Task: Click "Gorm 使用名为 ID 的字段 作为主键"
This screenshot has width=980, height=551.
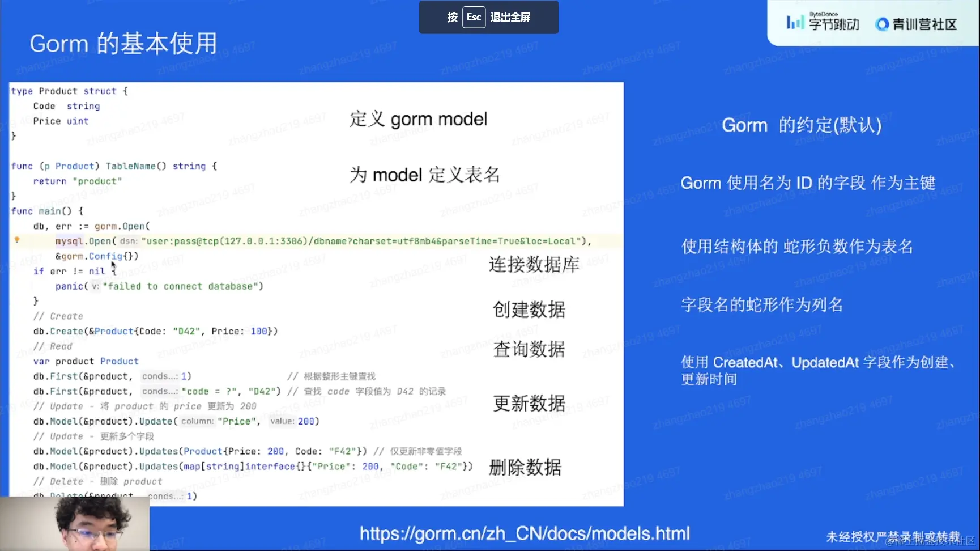Action: click(x=808, y=183)
